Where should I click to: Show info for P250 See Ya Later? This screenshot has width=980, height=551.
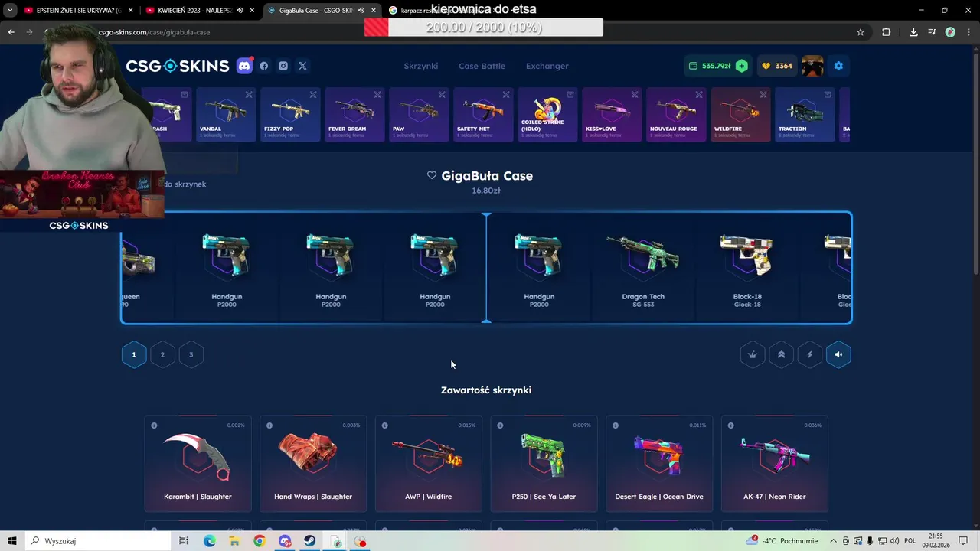(501, 425)
